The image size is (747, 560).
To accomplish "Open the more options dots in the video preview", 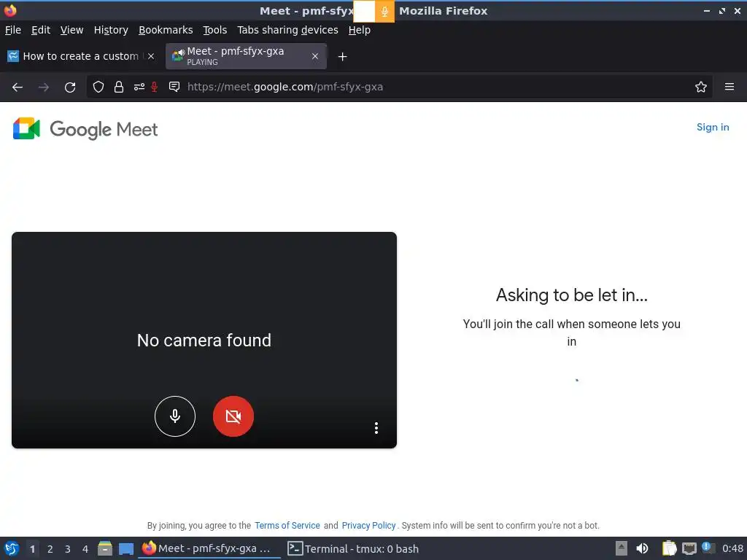I will click(x=376, y=427).
